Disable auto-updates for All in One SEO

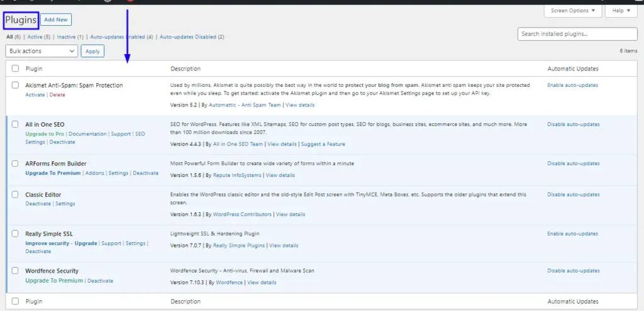pos(574,124)
